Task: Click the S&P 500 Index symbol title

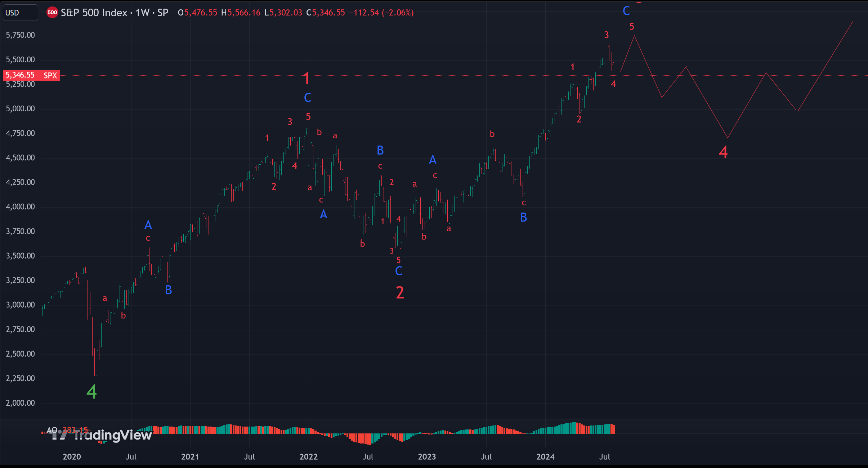Action: point(94,13)
